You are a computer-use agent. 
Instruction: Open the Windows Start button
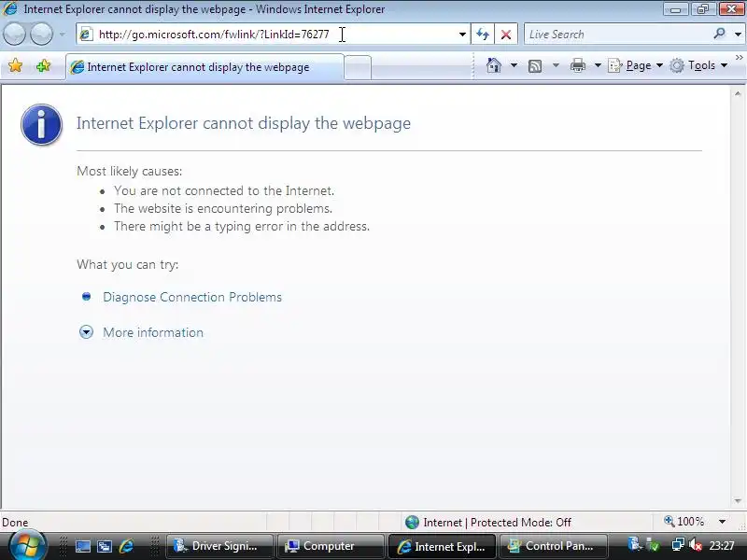click(x=27, y=546)
